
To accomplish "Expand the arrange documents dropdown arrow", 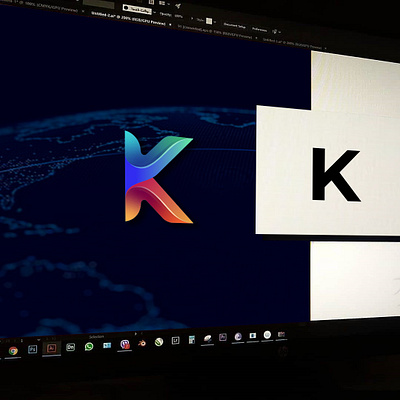I will 168,4.
